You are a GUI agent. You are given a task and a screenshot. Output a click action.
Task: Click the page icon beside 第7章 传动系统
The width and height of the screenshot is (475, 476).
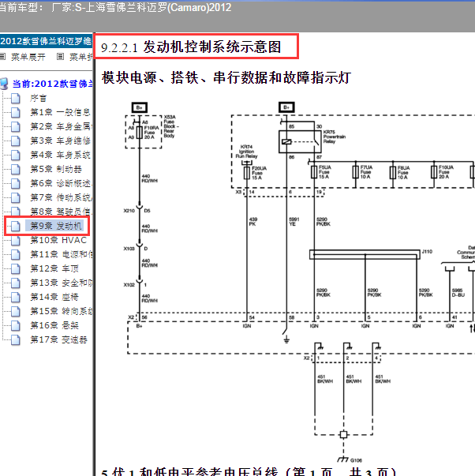point(16,197)
